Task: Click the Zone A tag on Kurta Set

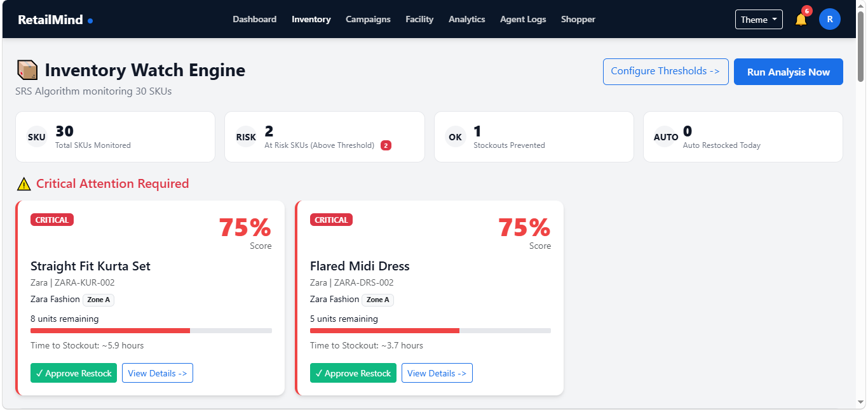Action: (x=98, y=300)
